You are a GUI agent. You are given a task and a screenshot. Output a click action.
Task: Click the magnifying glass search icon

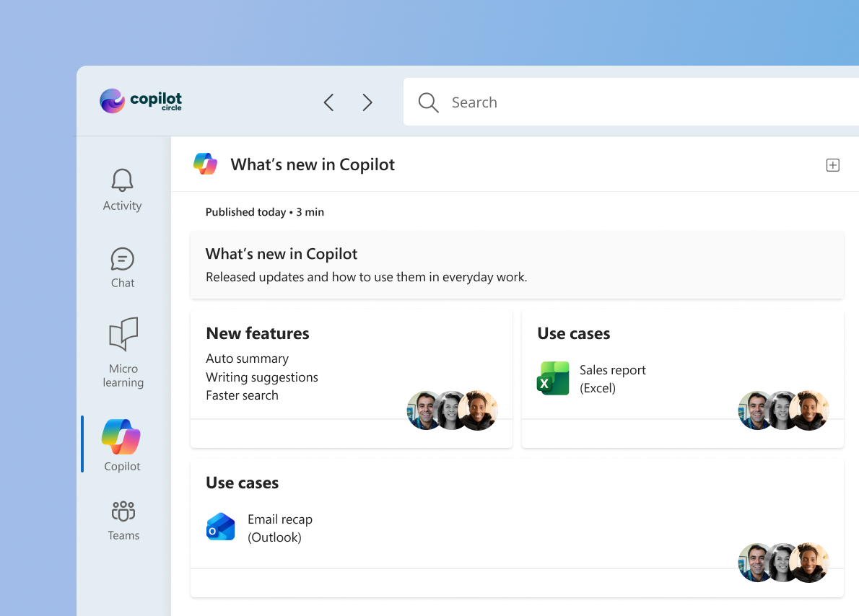point(428,102)
